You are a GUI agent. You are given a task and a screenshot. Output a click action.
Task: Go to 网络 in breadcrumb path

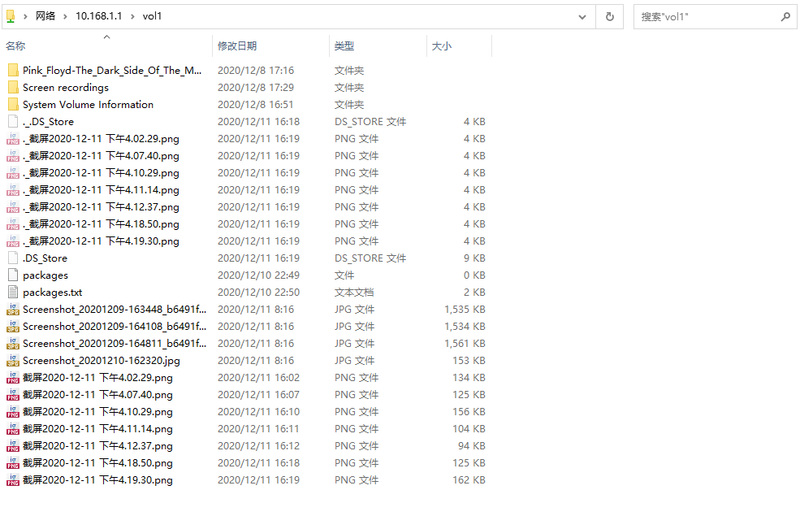coord(45,16)
